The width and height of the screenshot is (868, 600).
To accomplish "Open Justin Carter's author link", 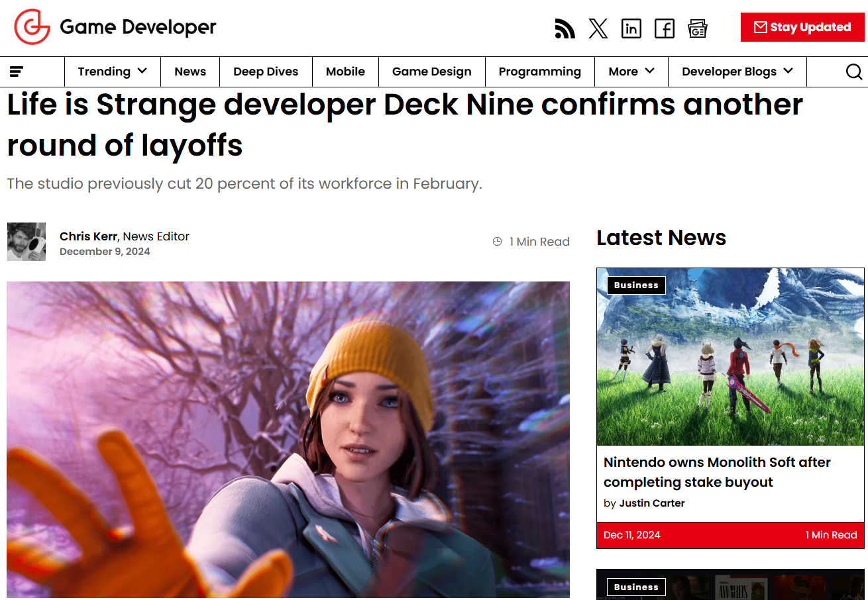I will click(652, 503).
